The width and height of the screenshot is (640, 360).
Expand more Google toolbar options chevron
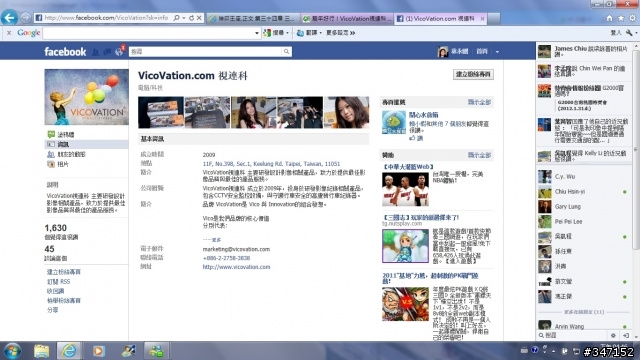[x=352, y=33]
